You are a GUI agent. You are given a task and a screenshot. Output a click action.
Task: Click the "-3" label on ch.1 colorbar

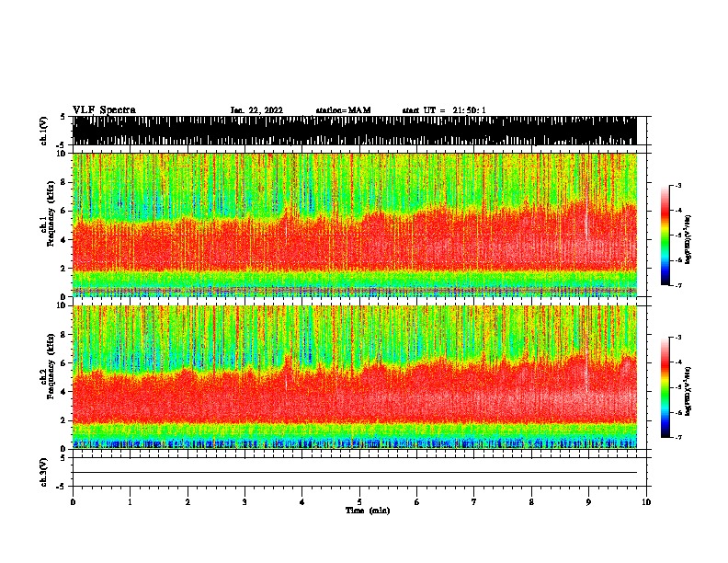[677, 185]
